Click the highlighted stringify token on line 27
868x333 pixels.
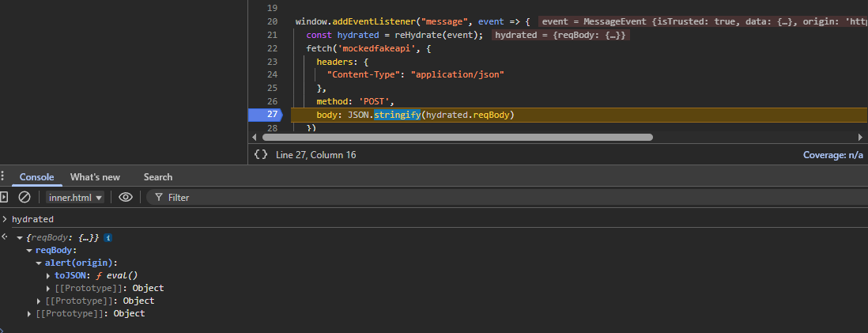pos(397,115)
